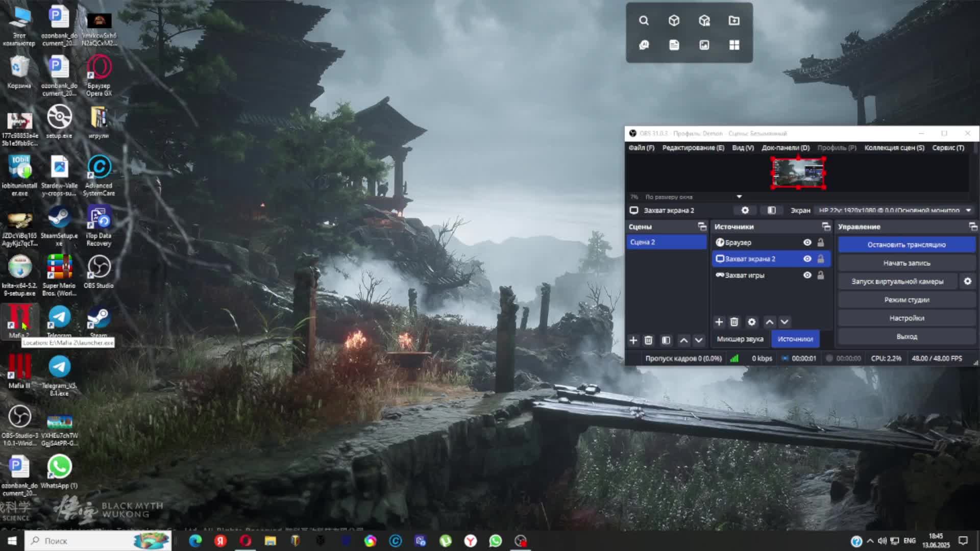Add a new scene with the plus icon
The width and height of the screenshot is (980, 551).
pyautogui.click(x=633, y=340)
